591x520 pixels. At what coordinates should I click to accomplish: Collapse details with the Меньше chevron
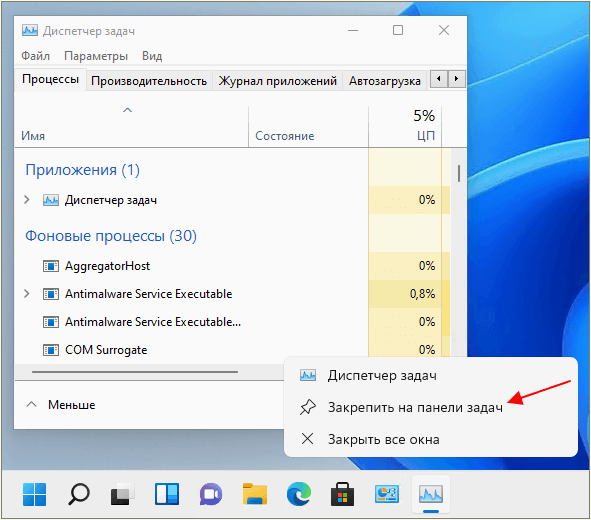[x=32, y=405]
